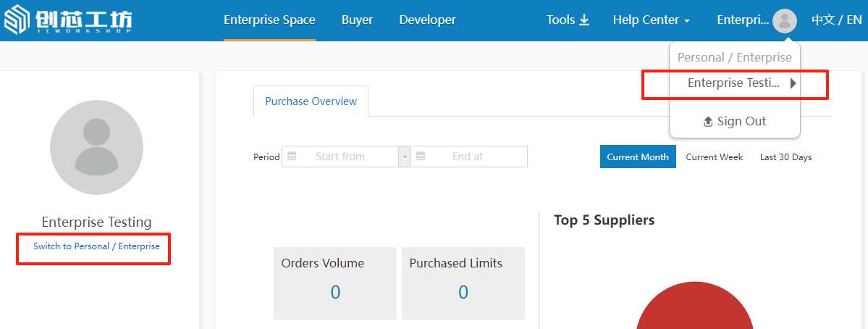Open the Enterprise Space tab
The width and height of the screenshot is (868, 329).
(x=269, y=20)
